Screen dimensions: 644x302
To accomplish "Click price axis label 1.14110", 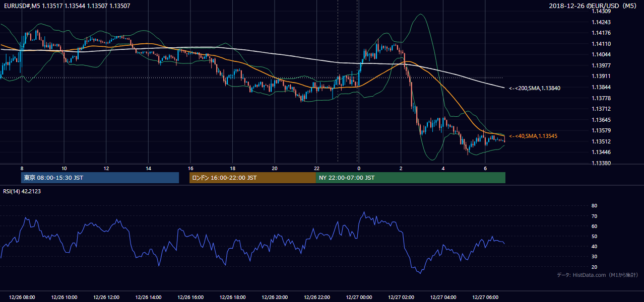I will pyautogui.click(x=601, y=44).
